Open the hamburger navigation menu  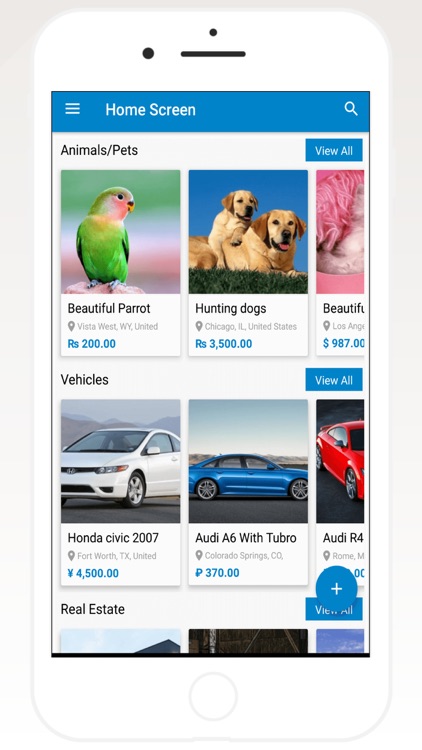pos(72,109)
